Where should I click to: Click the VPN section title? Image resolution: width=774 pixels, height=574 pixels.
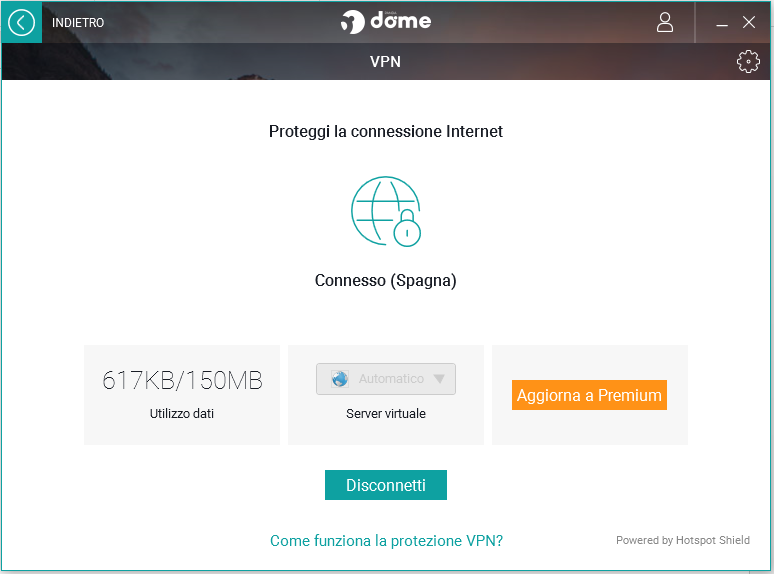pyautogui.click(x=386, y=62)
